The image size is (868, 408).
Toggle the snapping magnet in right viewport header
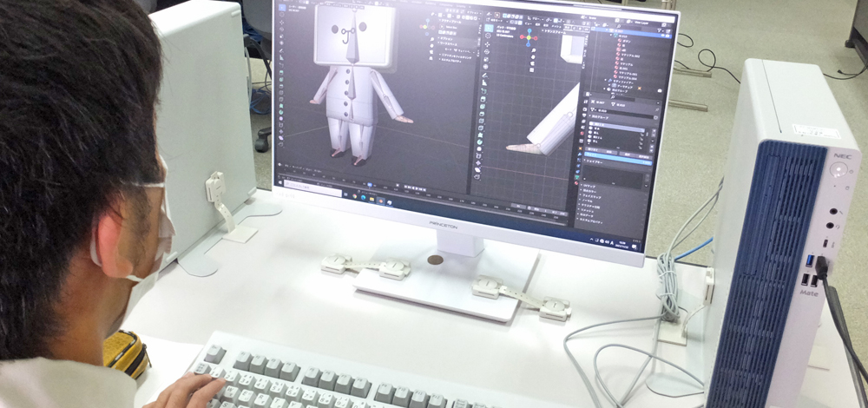556,21
